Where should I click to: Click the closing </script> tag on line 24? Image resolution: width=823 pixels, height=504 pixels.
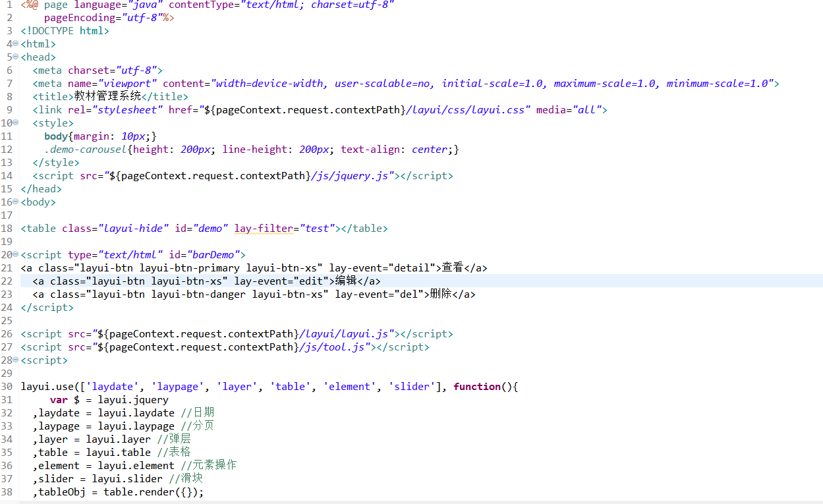[47, 308]
